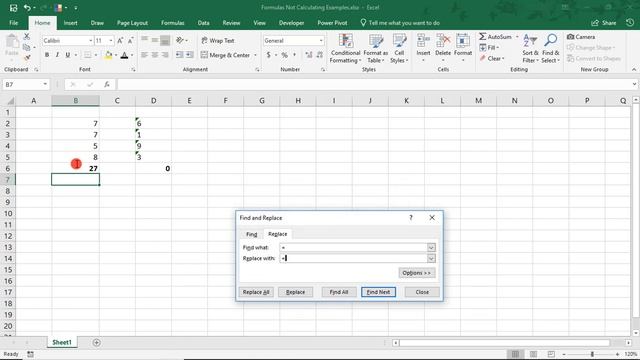640x360 pixels.
Task: Click Options >> in Find and Replace
Action: (x=417, y=273)
